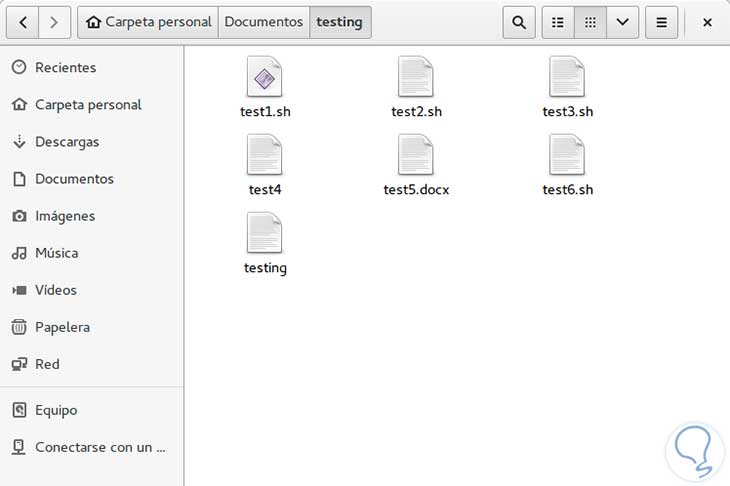Click the test3.sh file name label
The height and width of the screenshot is (486, 730).
568,112
